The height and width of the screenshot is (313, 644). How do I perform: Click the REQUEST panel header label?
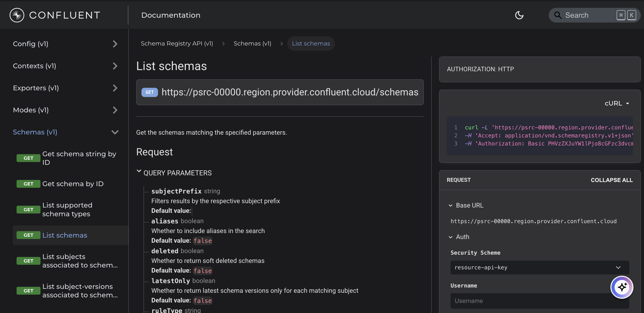point(458,180)
